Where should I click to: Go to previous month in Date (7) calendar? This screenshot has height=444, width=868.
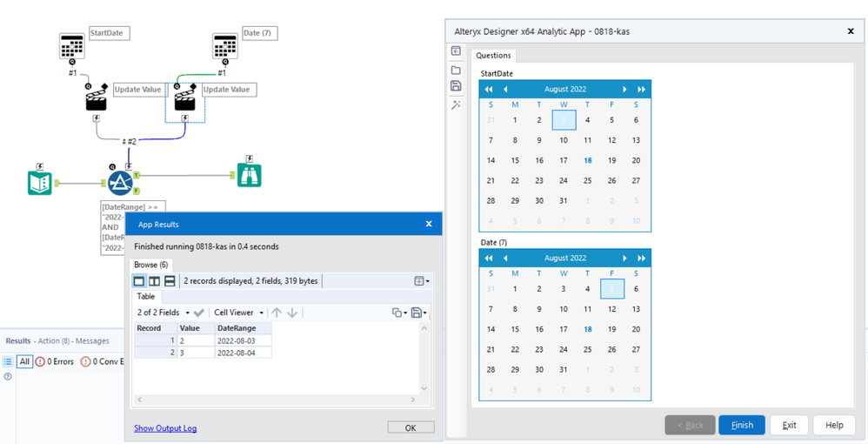[504, 259]
